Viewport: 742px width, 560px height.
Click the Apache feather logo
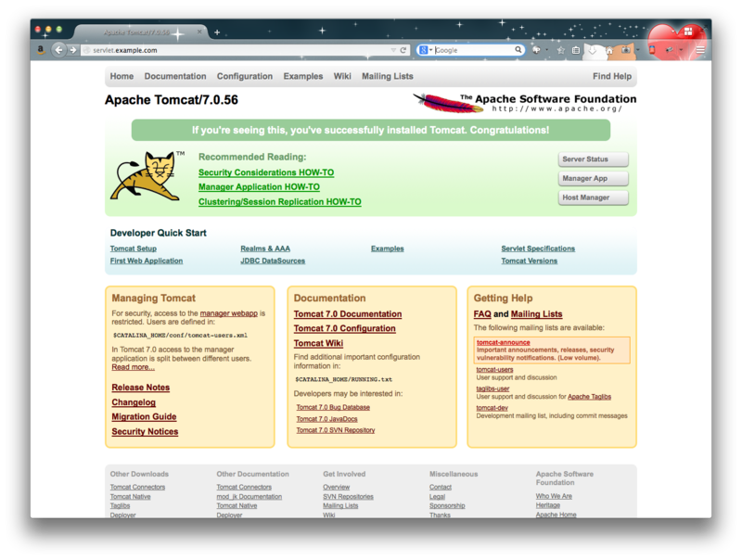click(436, 102)
